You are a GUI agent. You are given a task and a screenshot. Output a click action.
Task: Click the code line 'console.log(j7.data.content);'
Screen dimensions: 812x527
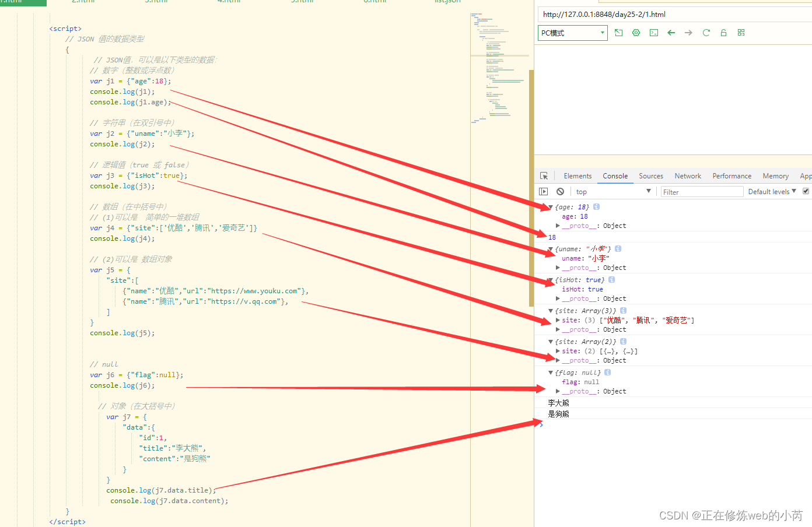[x=169, y=501]
